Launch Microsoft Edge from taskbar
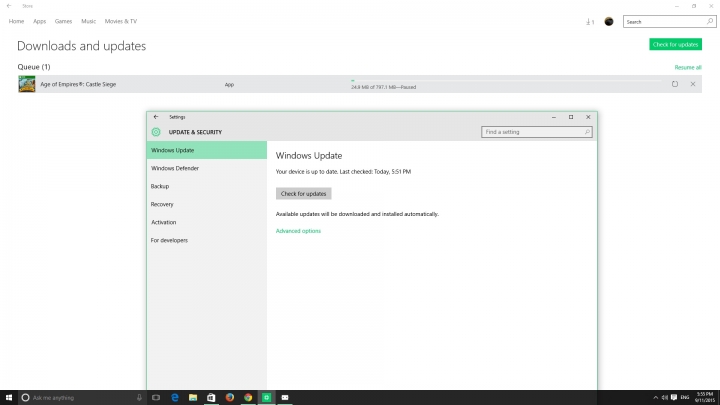This screenshot has width=720, height=405. [174, 397]
